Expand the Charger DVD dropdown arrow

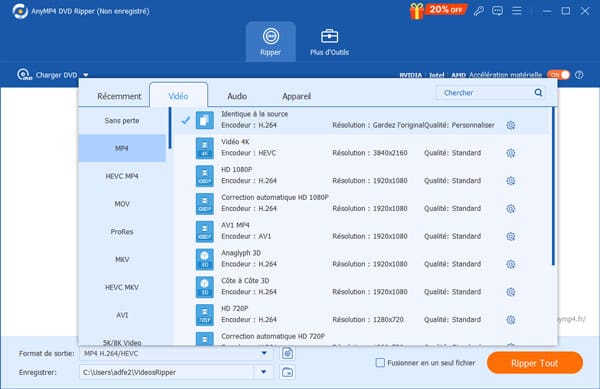pos(86,75)
